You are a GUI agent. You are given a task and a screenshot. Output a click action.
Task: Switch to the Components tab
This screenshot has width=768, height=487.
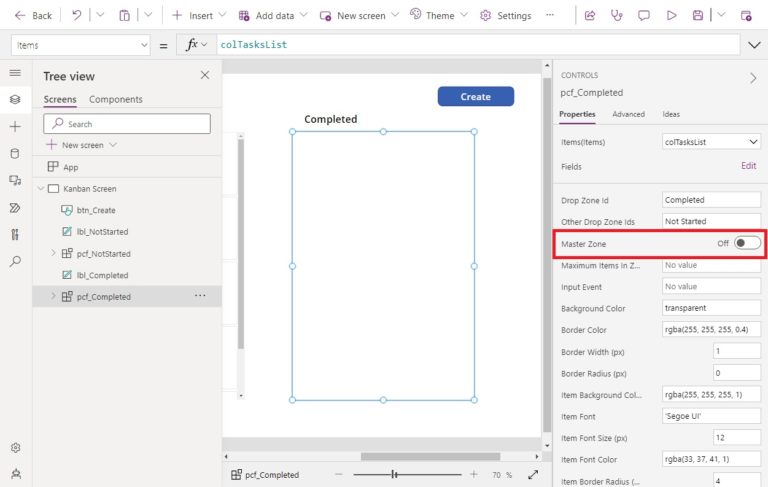coord(115,100)
